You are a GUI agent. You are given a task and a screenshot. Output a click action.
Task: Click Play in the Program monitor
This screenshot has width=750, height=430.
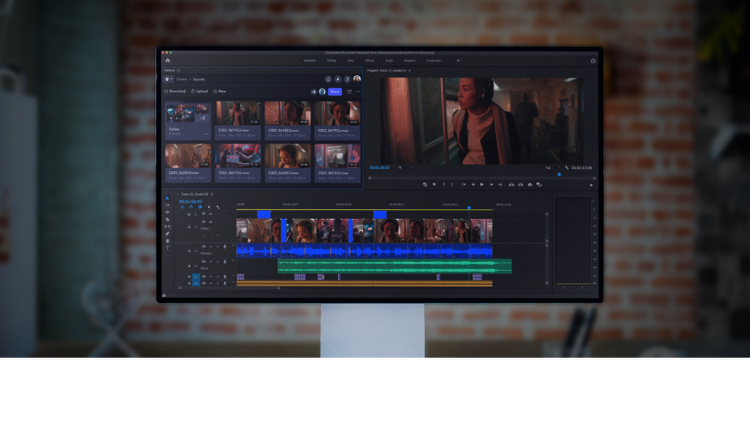coord(482,185)
